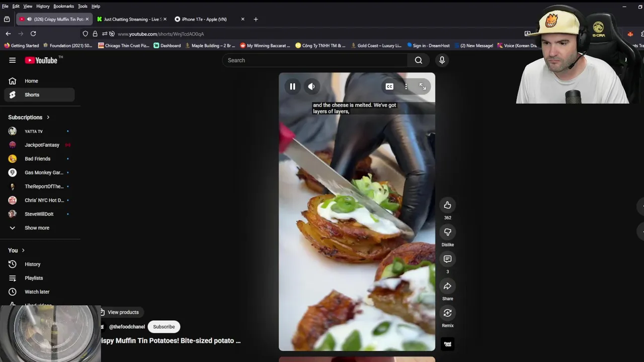The image size is (644, 362).
Task: Click the YouTube search magnifier button
Action: point(418,60)
